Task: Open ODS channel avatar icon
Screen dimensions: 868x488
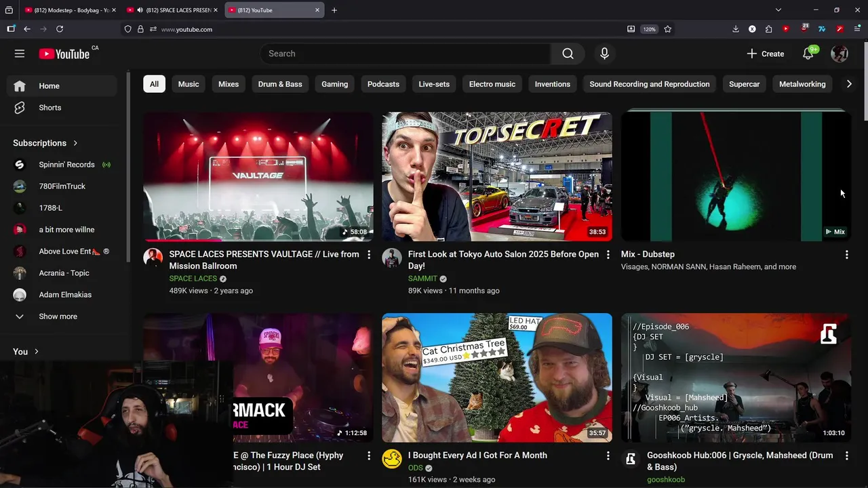Action: 392,459
